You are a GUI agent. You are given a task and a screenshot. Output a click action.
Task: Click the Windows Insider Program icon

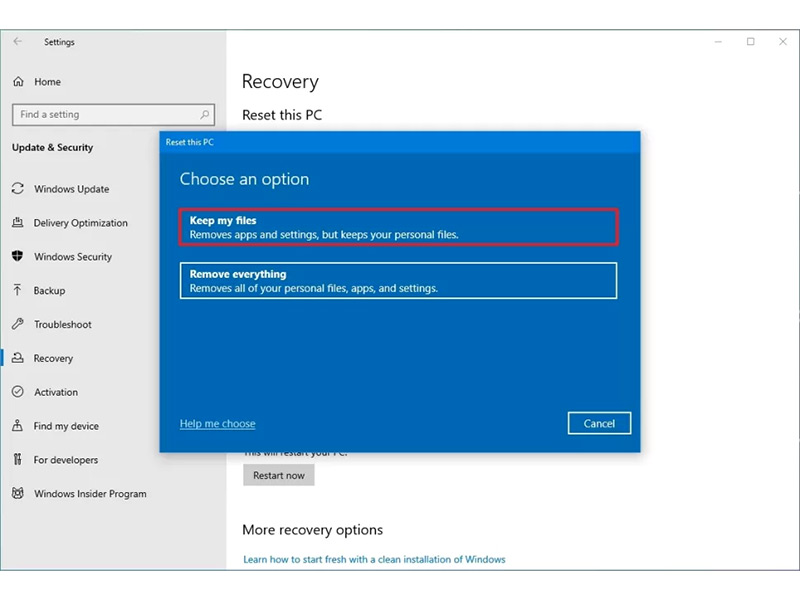(x=18, y=493)
